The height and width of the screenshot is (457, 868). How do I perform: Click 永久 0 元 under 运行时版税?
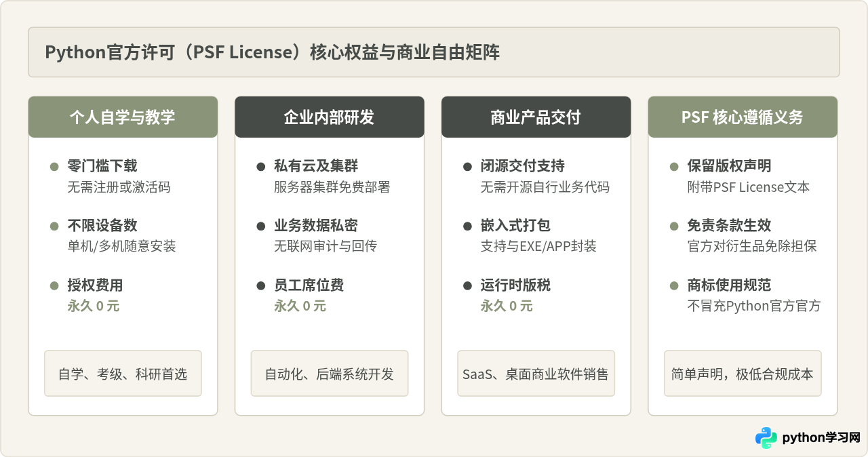pos(507,306)
